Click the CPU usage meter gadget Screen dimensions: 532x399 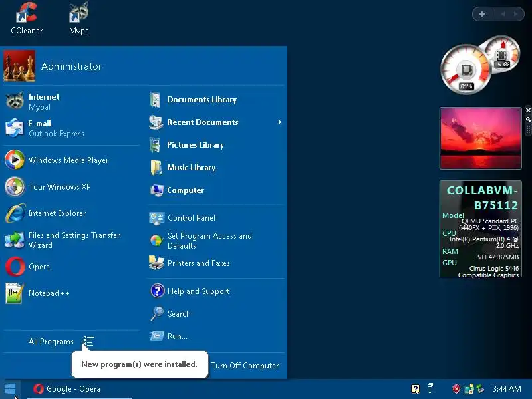pyautogui.click(x=465, y=70)
